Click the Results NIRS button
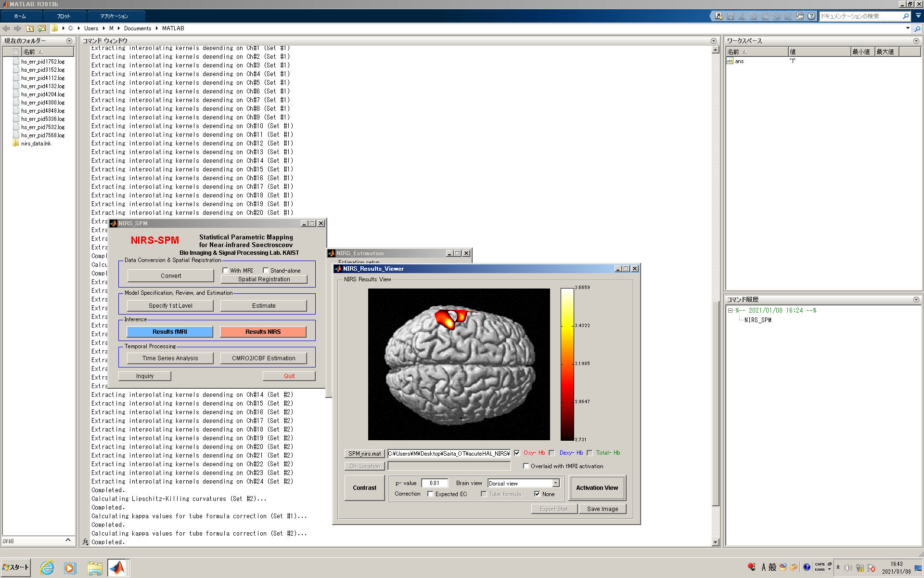The height and width of the screenshot is (578, 924). tap(263, 332)
